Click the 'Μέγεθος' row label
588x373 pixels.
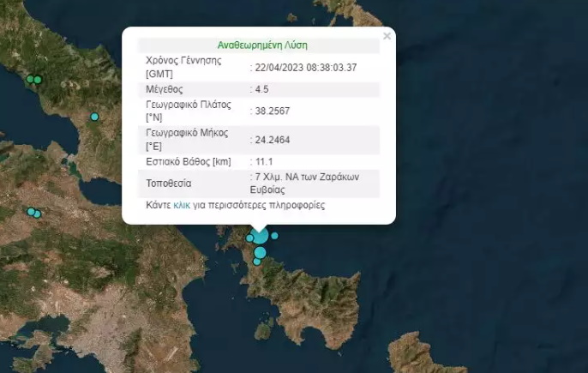click(165, 89)
